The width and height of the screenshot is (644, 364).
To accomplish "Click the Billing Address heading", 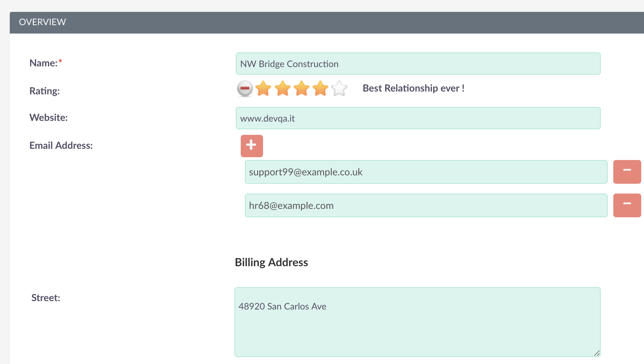I will click(x=271, y=262).
